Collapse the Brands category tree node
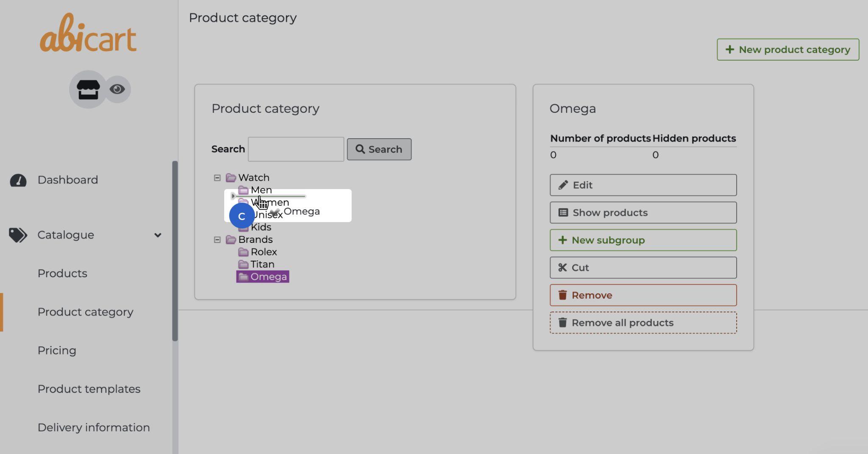Screen dimensions: 868x454 [217, 240]
